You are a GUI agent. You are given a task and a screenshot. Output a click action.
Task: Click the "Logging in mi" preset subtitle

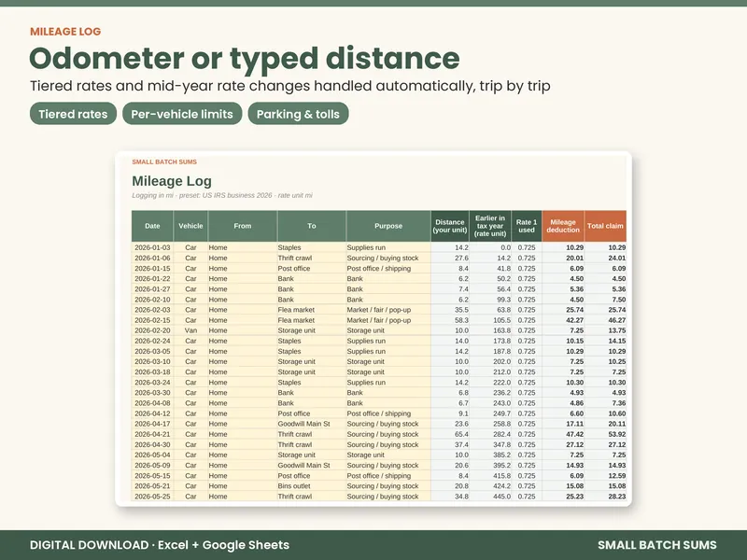click(222, 195)
